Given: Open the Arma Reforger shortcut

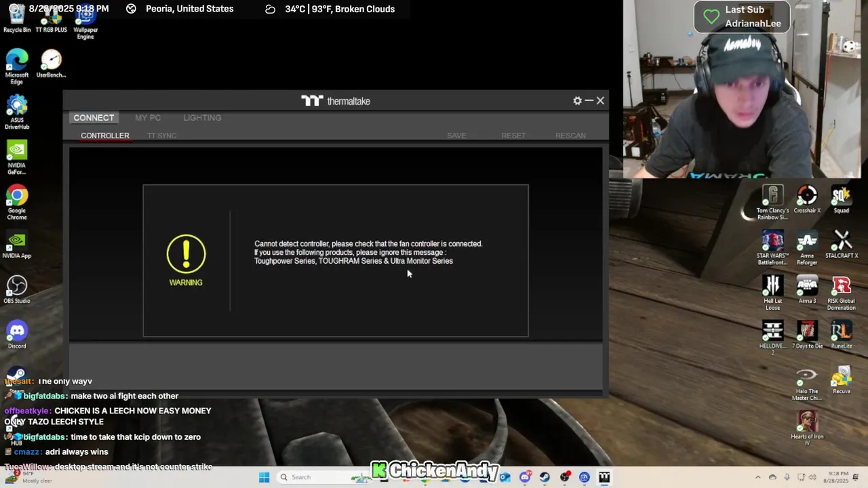Looking at the screenshot, I should [807, 248].
